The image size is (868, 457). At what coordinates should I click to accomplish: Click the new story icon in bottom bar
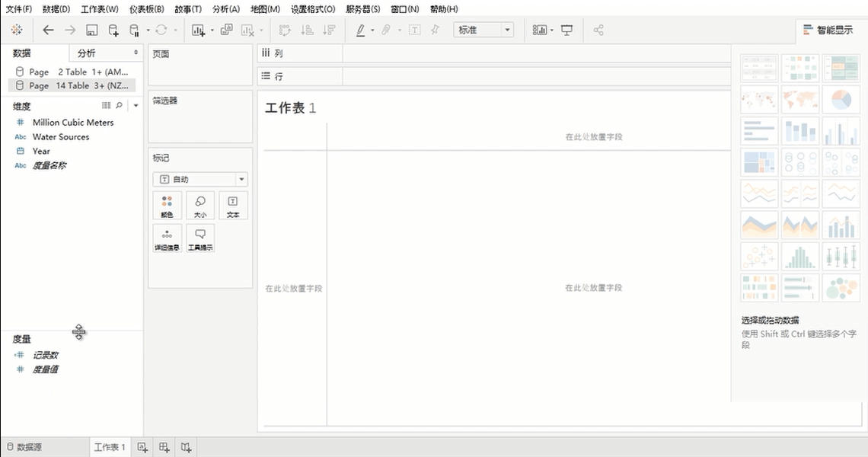click(x=186, y=447)
